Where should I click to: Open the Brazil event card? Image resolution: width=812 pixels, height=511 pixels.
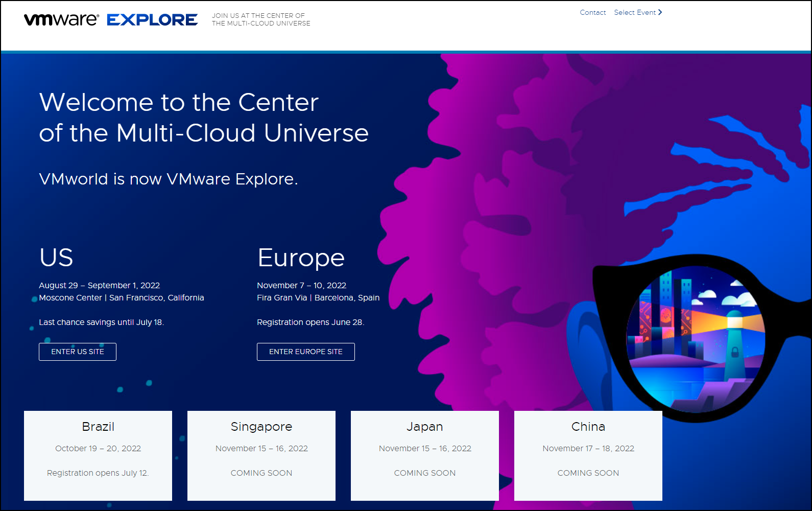(98, 456)
